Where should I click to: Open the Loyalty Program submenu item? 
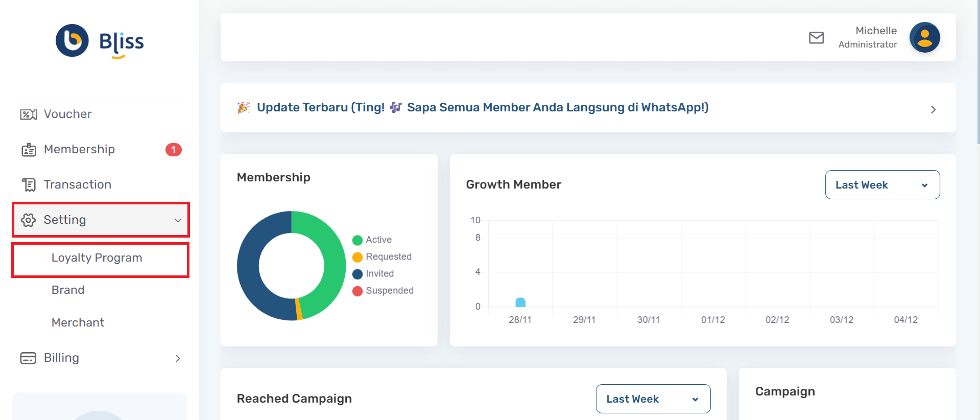(97, 258)
